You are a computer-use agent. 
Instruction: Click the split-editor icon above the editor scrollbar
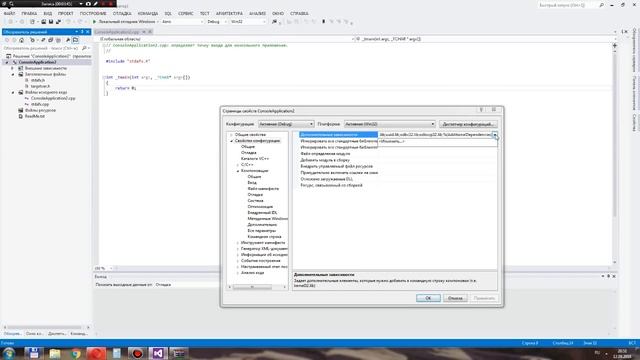point(615,46)
